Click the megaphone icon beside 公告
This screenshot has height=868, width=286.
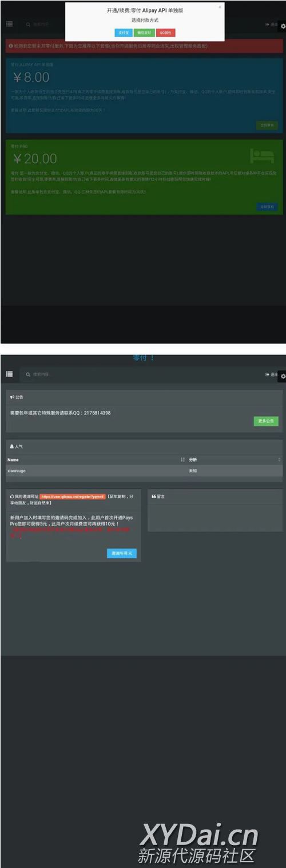click(12, 397)
